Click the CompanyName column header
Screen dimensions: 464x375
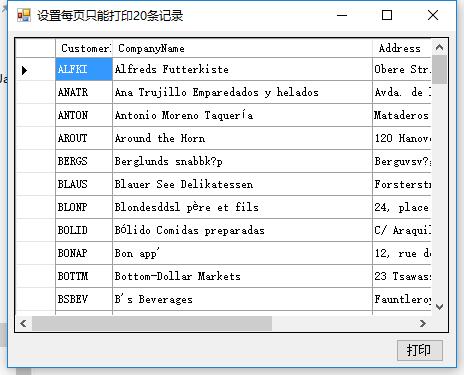[242, 48]
